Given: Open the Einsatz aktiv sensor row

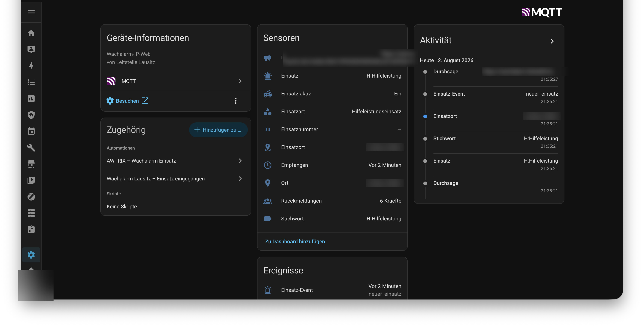Looking at the screenshot, I should 332,94.
